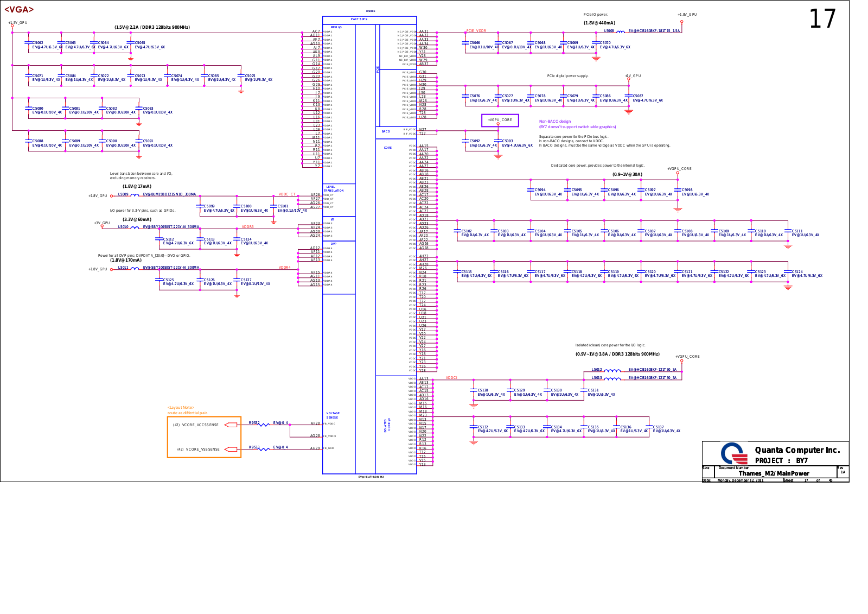Click inductor symbol L5012
Screen dimensions: 868x614
(612, 371)
